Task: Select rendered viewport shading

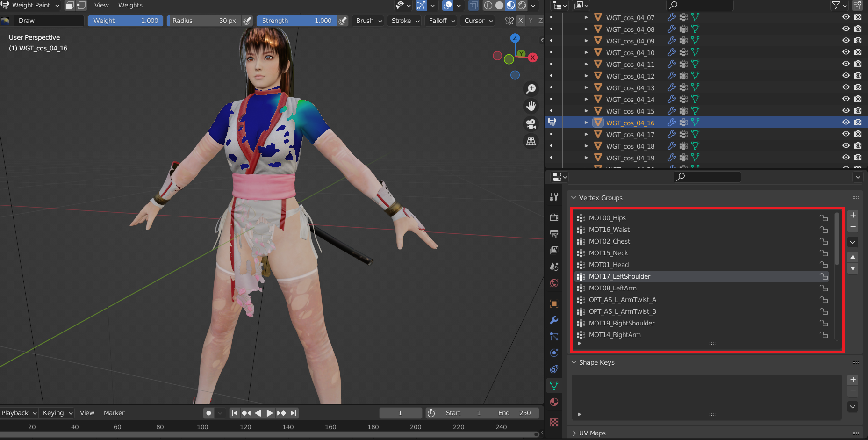Action: tap(522, 6)
